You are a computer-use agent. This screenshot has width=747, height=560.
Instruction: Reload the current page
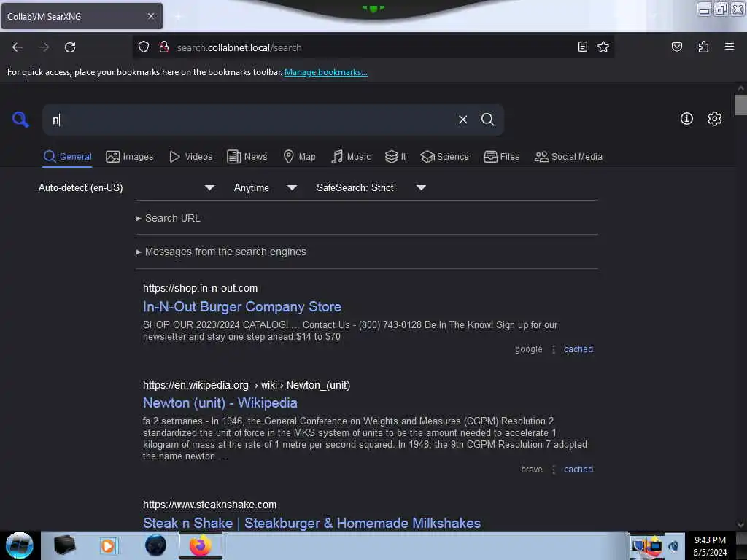(x=70, y=47)
